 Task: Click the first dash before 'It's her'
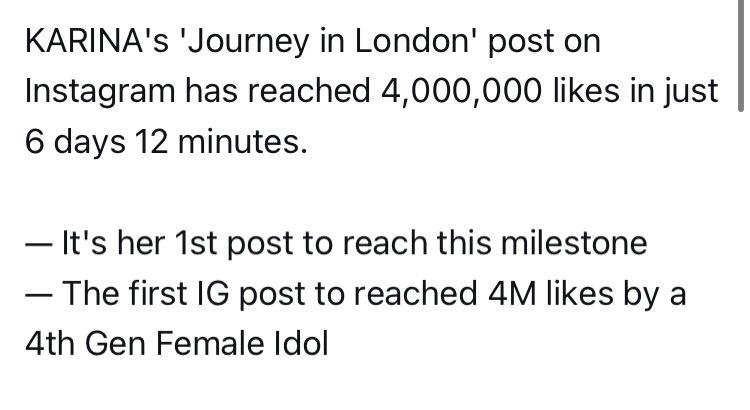coord(38,244)
